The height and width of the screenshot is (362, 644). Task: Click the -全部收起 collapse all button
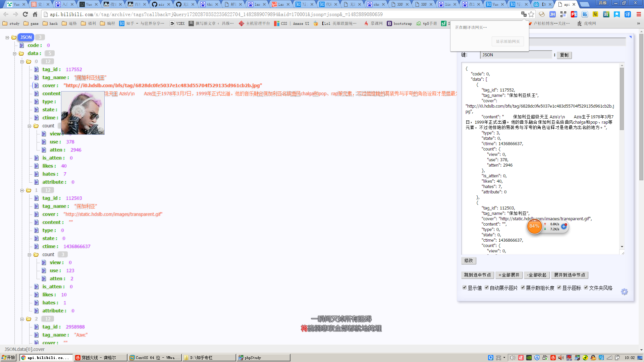pyautogui.click(x=537, y=275)
